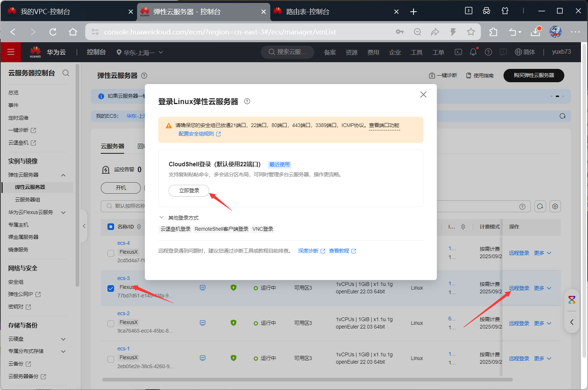Image resolution: width=588 pixels, height=390 pixels.
Task: Click the 立即登录 button in the login dialog
Action: pyautogui.click(x=189, y=190)
